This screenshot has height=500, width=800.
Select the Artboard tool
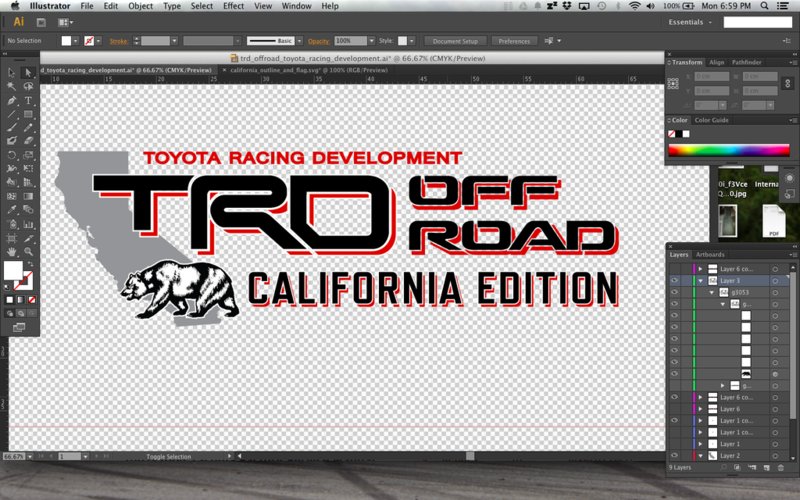click(11, 238)
